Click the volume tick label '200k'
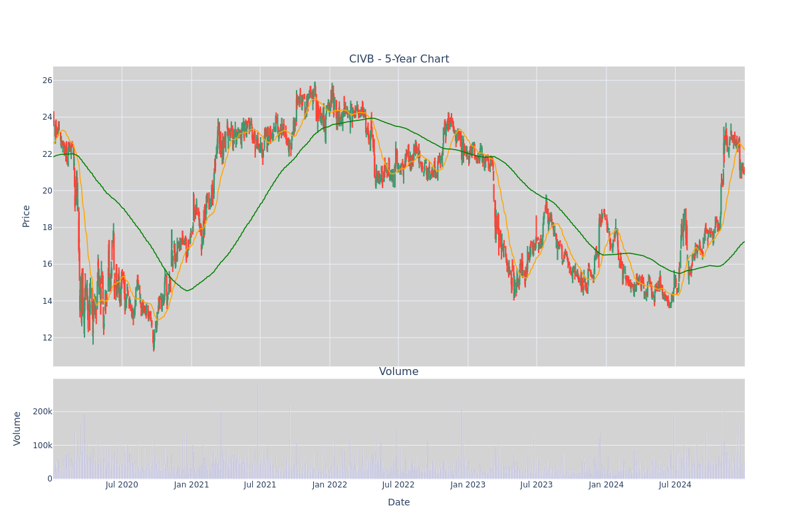 43,412
